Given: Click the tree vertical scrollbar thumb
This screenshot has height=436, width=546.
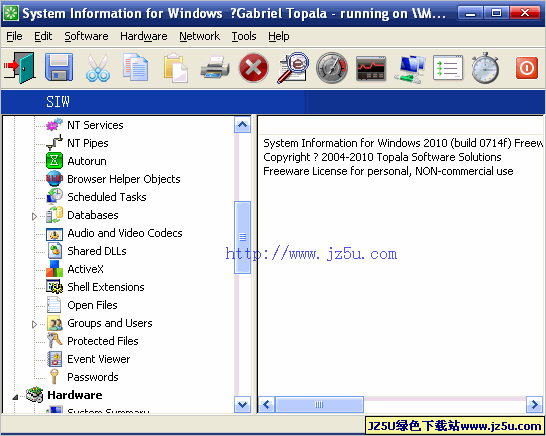Looking at the screenshot, I should tap(242, 237).
